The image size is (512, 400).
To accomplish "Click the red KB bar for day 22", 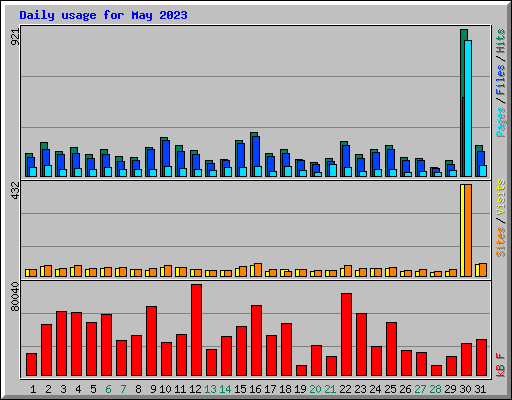I will pyautogui.click(x=346, y=335).
